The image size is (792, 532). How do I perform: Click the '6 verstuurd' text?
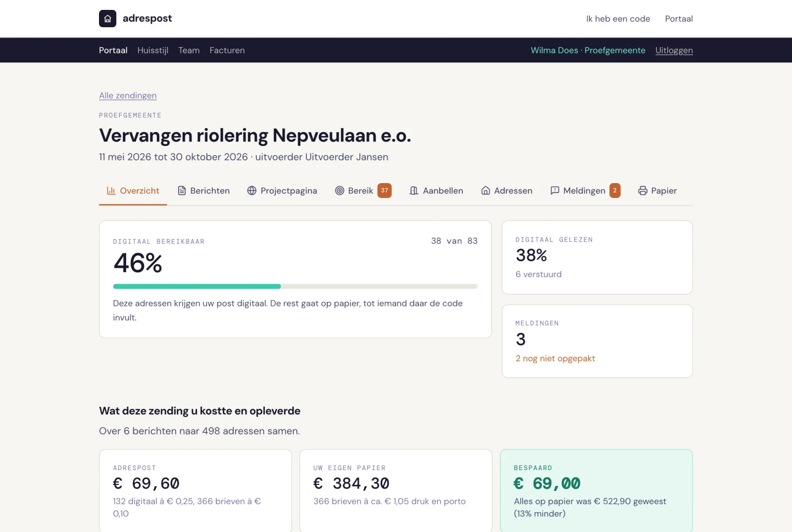coord(539,274)
